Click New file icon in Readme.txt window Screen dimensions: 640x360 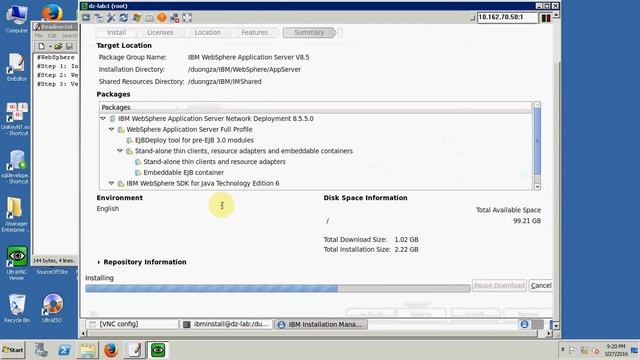pyautogui.click(x=42, y=46)
